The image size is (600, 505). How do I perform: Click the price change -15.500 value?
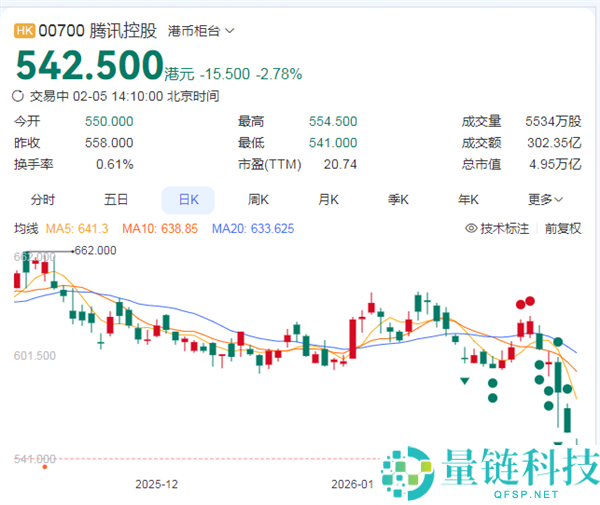click(225, 74)
